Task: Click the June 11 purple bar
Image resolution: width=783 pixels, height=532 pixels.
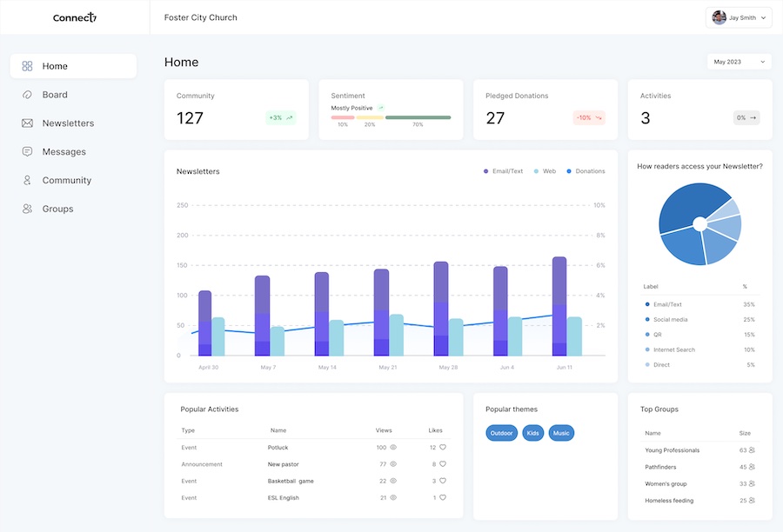Action: [x=559, y=306]
